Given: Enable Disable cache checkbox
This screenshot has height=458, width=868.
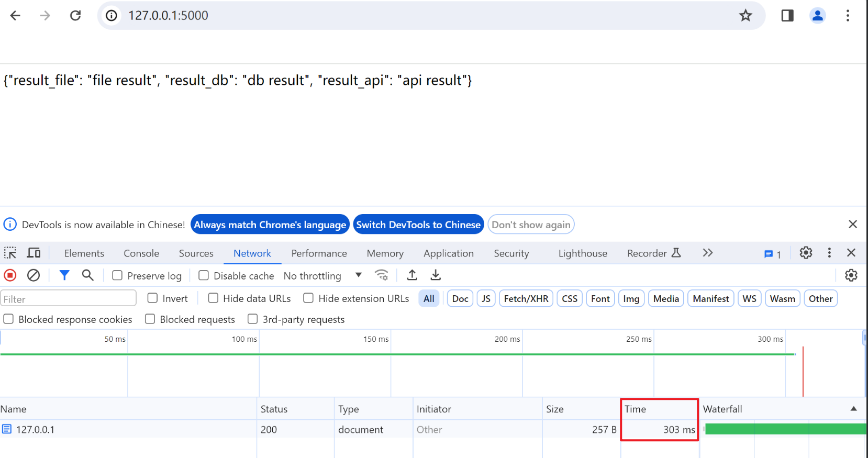Looking at the screenshot, I should point(204,275).
